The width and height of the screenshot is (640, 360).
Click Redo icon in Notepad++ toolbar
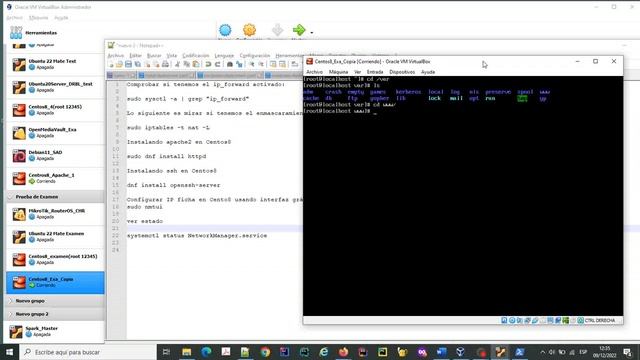point(218,64)
